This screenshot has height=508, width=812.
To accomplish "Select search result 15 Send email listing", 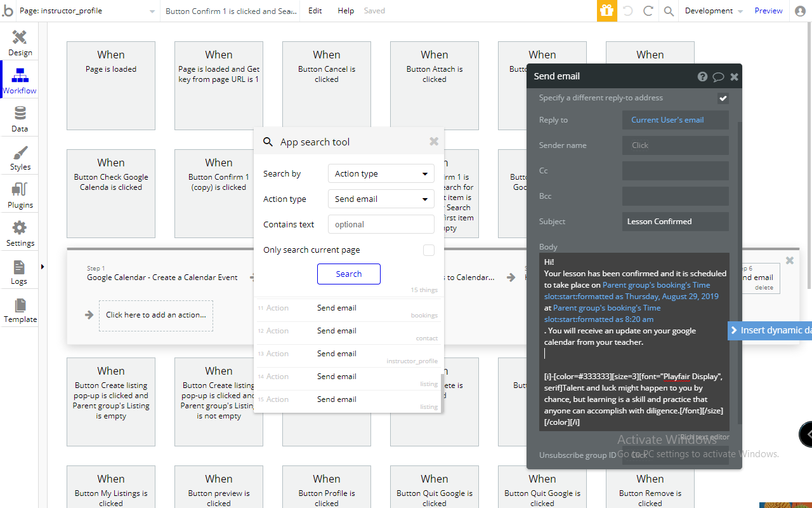I will (x=348, y=401).
